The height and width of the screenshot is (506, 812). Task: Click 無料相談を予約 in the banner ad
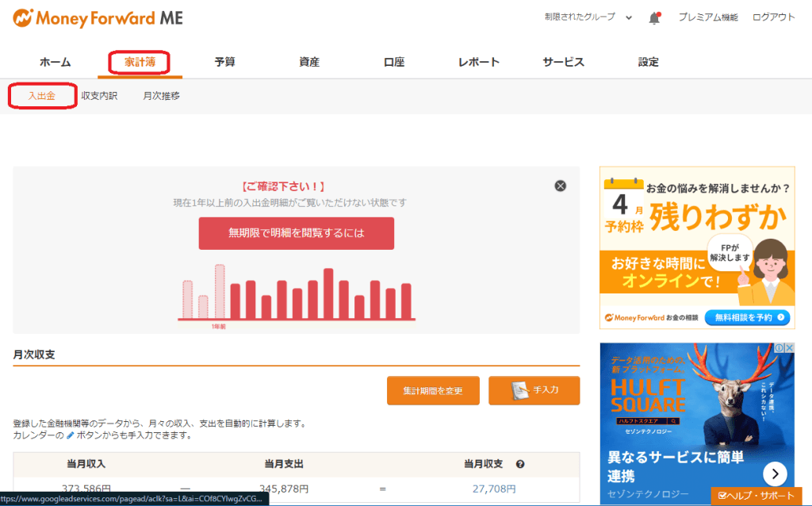(x=747, y=317)
